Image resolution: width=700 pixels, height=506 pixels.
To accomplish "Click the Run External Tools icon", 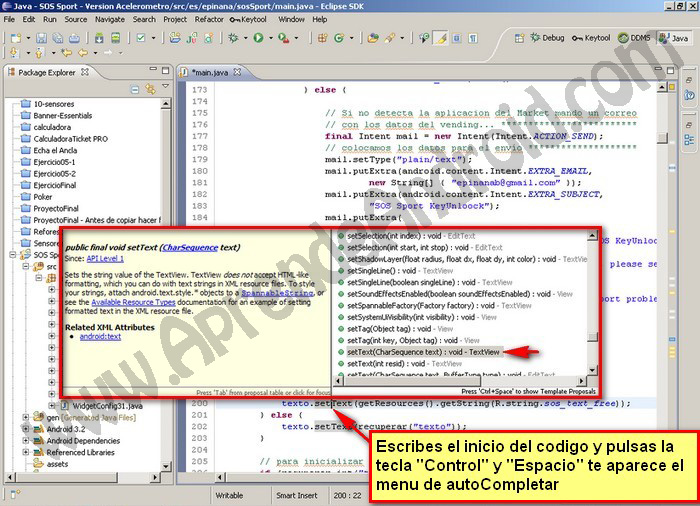I will pos(283,38).
